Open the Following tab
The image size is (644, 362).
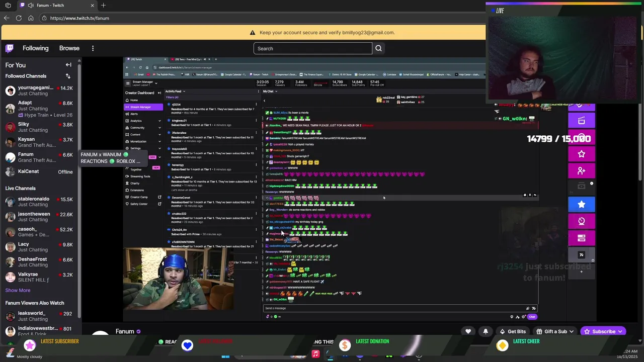pos(35,48)
